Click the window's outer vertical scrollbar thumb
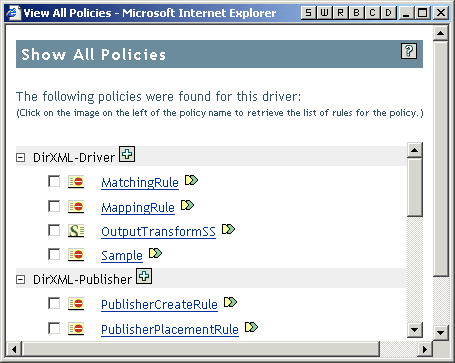 click(441, 158)
